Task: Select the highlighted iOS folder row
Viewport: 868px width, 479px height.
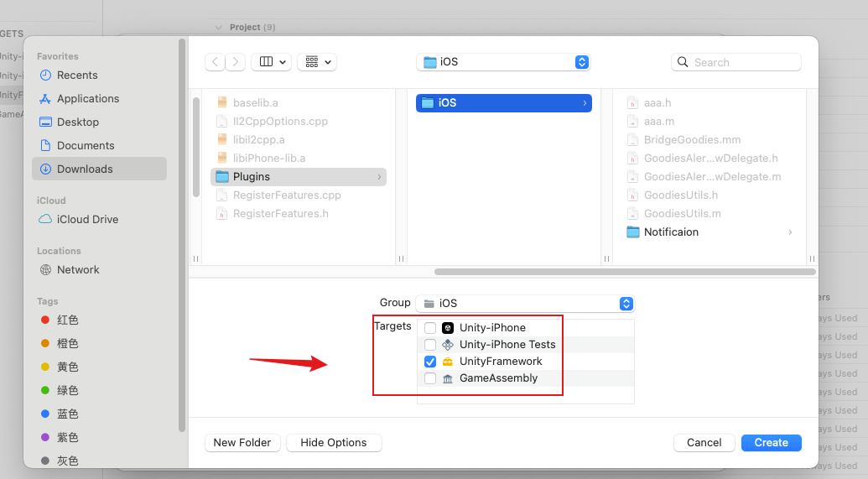Action: coord(504,103)
